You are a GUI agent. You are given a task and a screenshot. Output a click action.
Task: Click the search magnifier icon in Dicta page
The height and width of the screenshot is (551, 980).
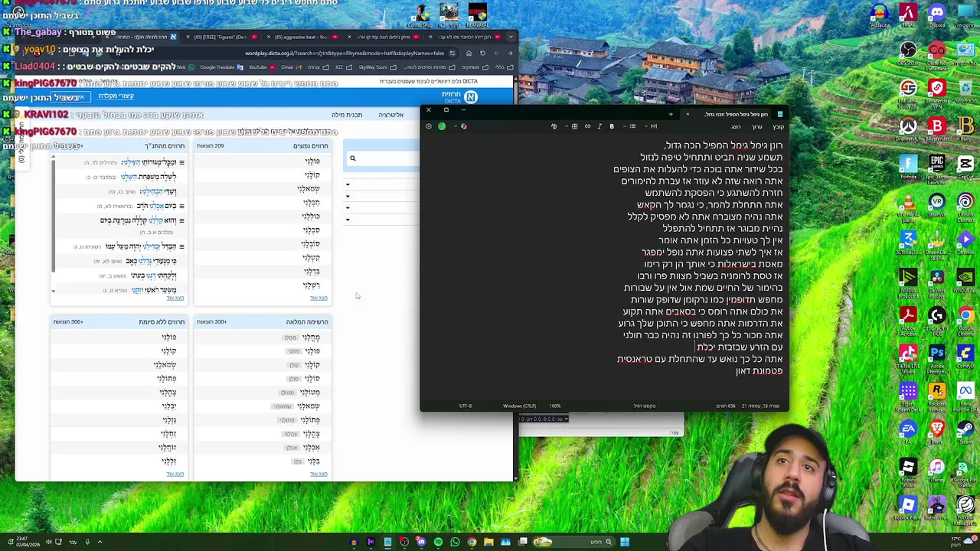[353, 158]
